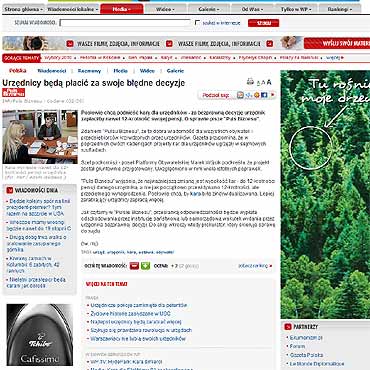Choose the smallest font size A icon
The image size is (370, 370).
click(x=258, y=83)
